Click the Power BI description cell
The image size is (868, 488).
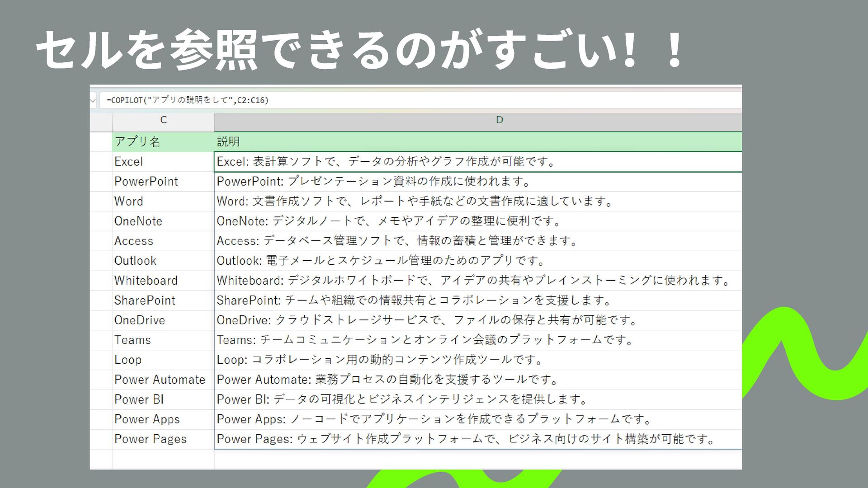pyautogui.click(x=401, y=399)
